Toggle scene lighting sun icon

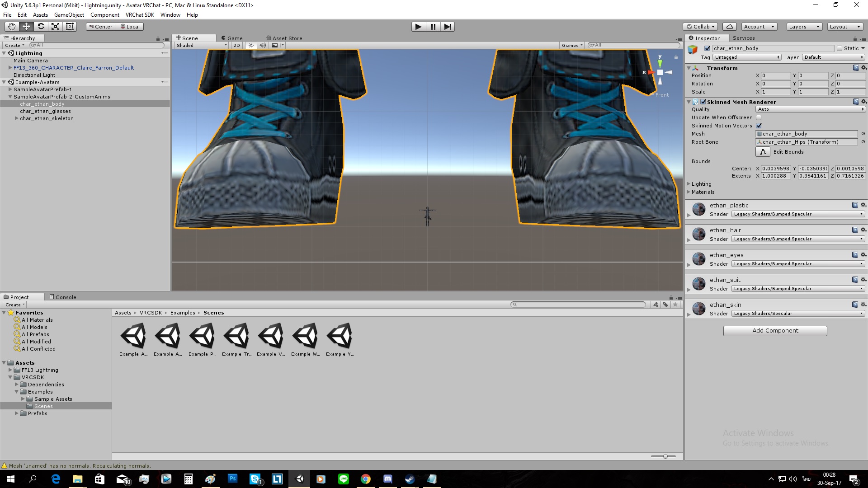tap(251, 45)
